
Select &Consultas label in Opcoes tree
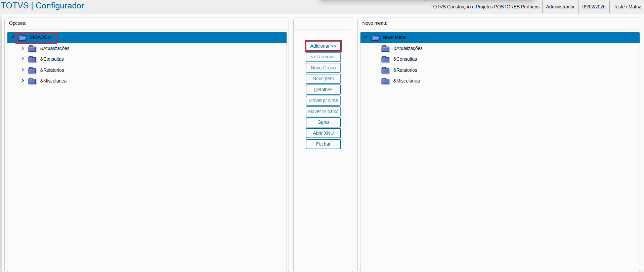tap(52, 59)
